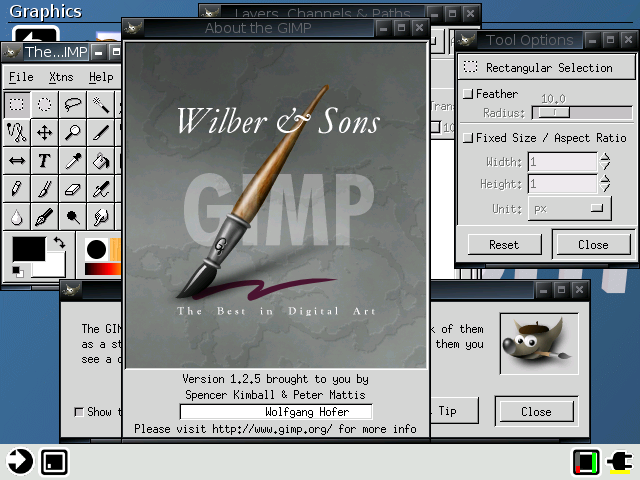Open the Xtns menu
640x480 pixels.
61,77
